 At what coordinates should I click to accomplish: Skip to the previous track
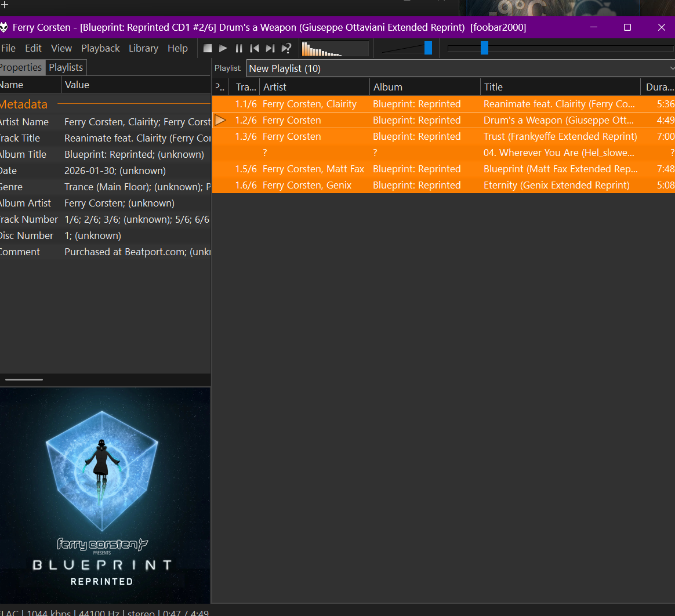(x=255, y=48)
